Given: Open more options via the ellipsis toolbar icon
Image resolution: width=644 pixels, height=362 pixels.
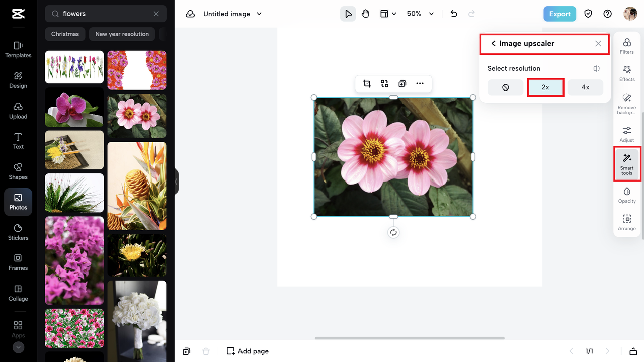Looking at the screenshot, I should (420, 83).
